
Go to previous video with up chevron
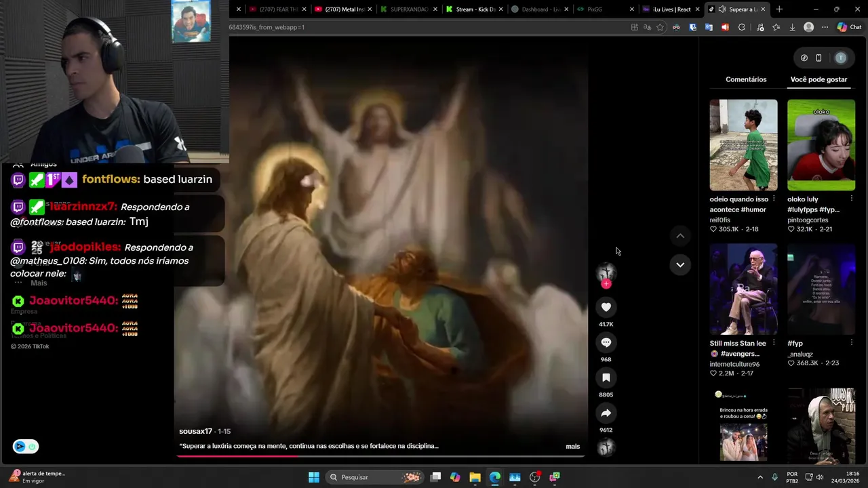pos(680,236)
